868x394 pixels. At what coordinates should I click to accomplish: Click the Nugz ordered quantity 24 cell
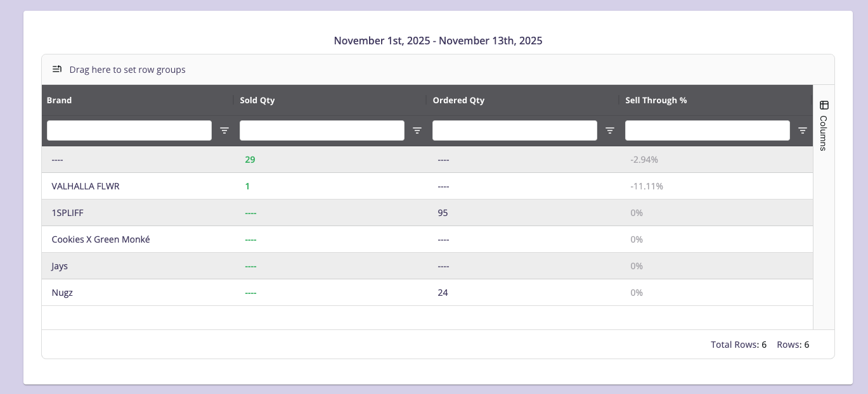point(443,293)
